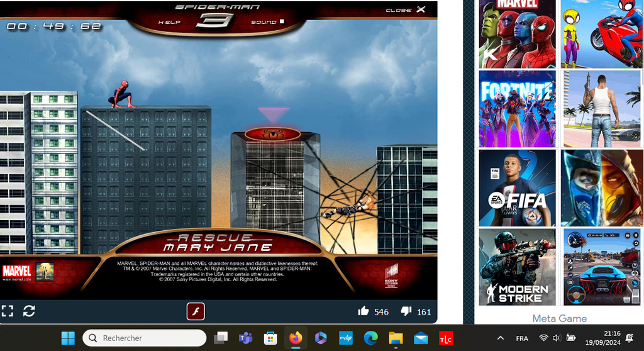Click the FRA keyboard language indicator
The image size is (644, 351).
[x=522, y=338]
